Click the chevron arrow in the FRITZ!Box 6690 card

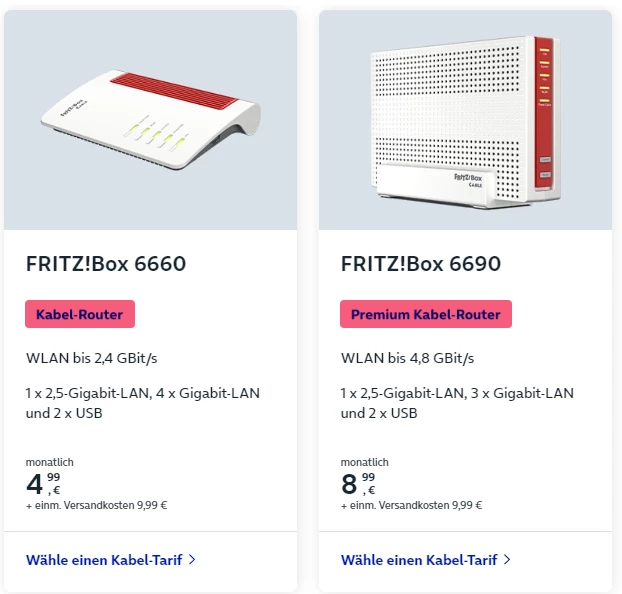point(507,560)
